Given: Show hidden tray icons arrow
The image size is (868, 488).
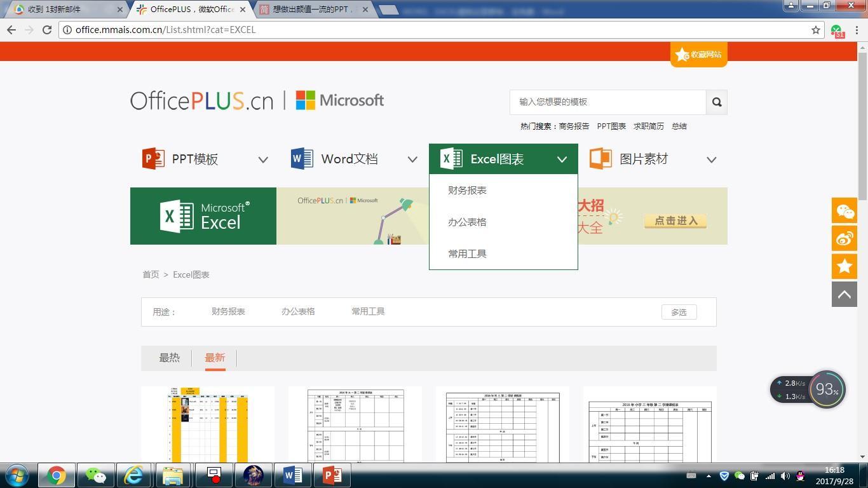Looking at the screenshot, I should (x=709, y=476).
